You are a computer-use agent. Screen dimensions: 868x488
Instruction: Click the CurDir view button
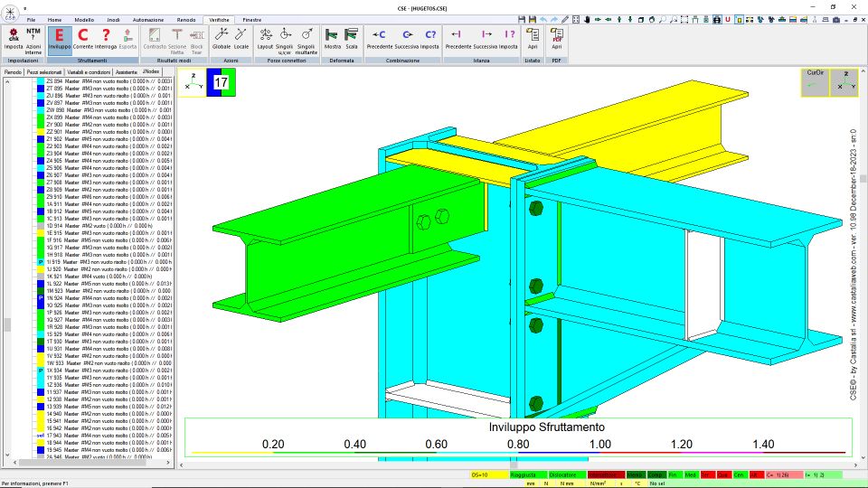click(x=815, y=82)
